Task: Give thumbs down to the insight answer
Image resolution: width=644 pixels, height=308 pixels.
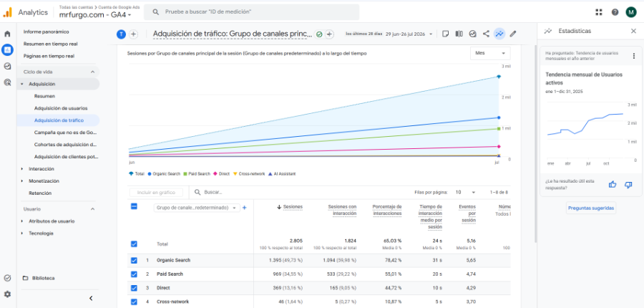Action: tap(628, 185)
